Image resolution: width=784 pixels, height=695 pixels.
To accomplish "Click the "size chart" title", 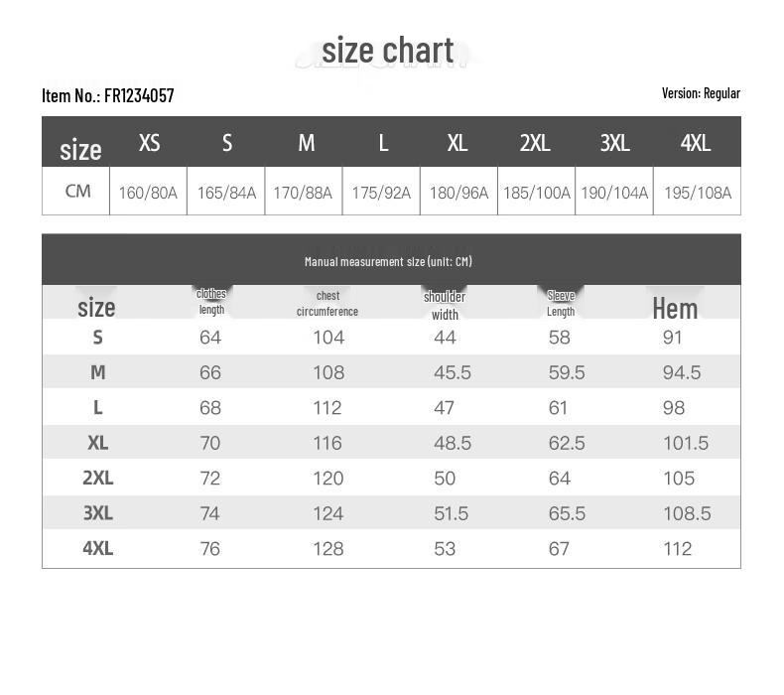I will [387, 50].
